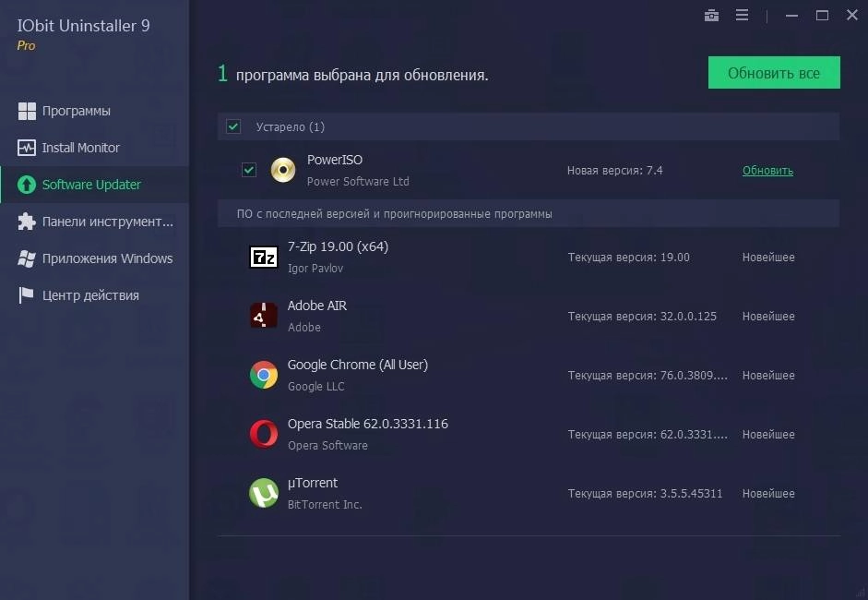Click the Programs grid icon in sidebar
Screen dimensions: 868x600
click(x=27, y=111)
